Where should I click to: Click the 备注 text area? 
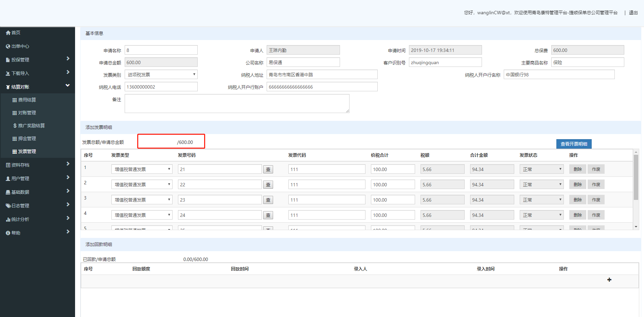tap(237, 104)
